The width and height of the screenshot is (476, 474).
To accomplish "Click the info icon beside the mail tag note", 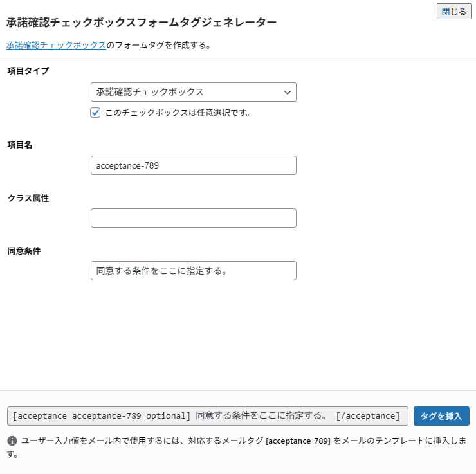I will 12,441.
